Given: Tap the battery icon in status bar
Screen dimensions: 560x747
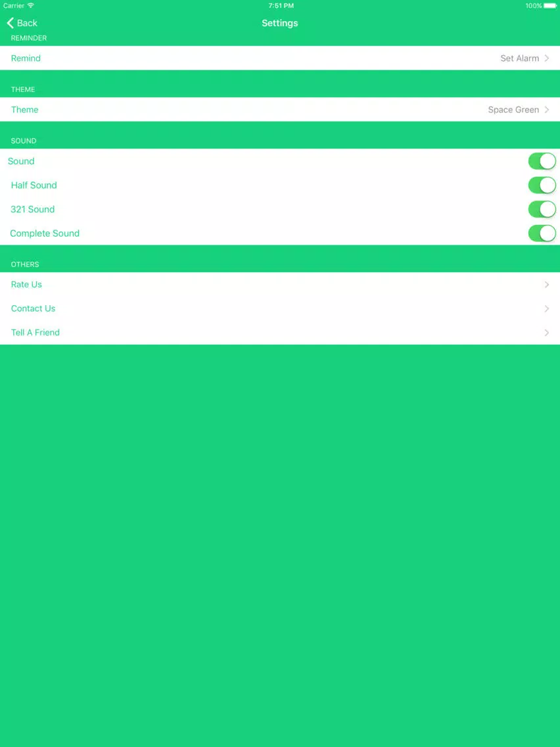Looking at the screenshot, I should tap(550, 6).
